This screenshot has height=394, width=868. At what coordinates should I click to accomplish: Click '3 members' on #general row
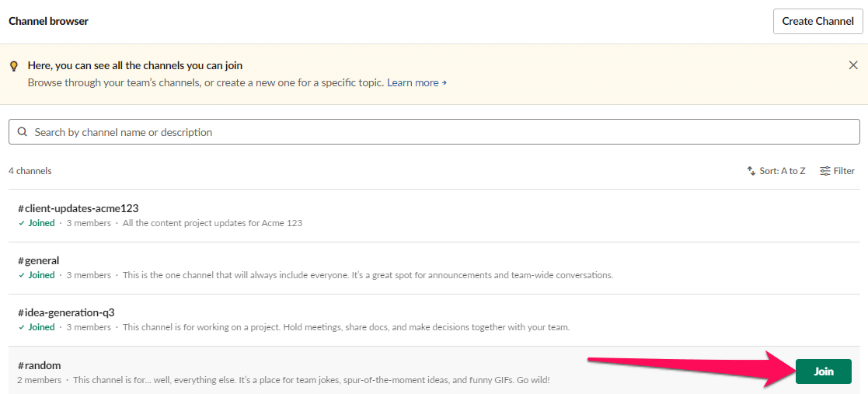(89, 275)
